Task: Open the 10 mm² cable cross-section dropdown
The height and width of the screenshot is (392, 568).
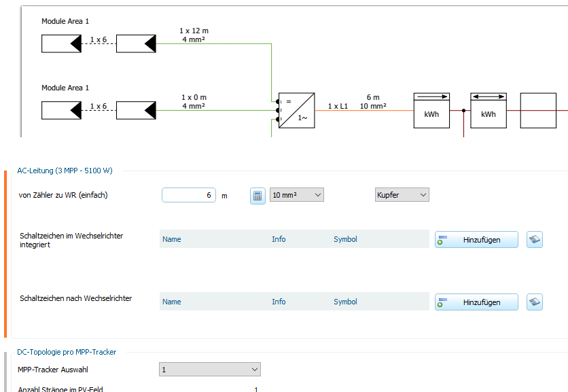Action: click(297, 195)
